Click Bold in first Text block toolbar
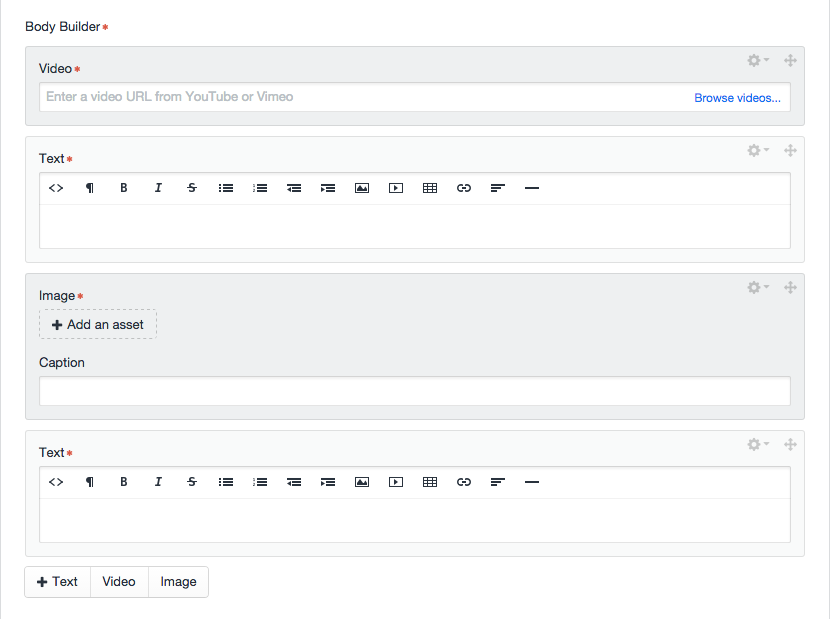Image resolution: width=830 pixels, height=619 pixels. 124,188
